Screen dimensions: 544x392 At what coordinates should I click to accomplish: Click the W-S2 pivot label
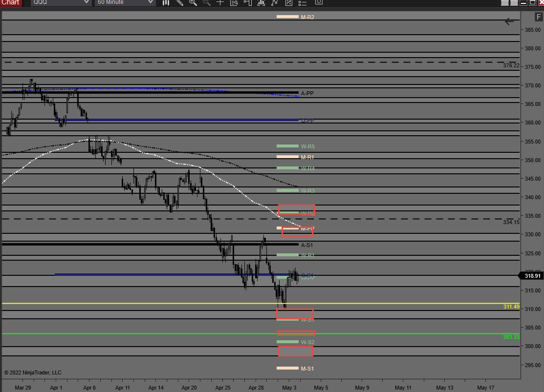click(x=308, y=342)
